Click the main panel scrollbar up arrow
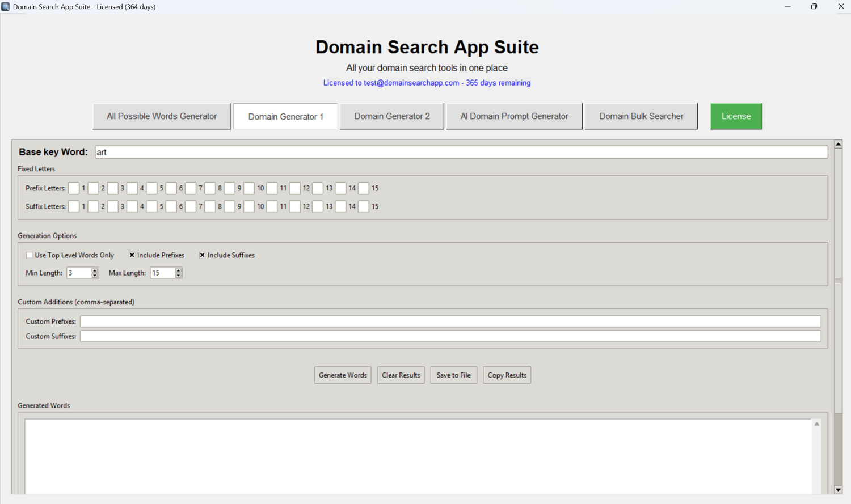Image resolution: width=851 pixels, height=504 pixels. pos(839,144)
